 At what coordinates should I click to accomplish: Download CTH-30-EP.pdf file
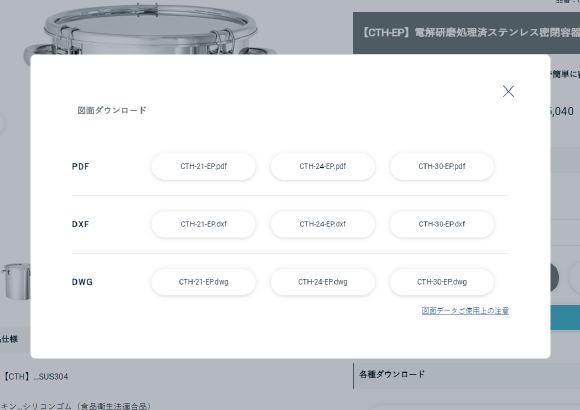click(x=442, y=167)
